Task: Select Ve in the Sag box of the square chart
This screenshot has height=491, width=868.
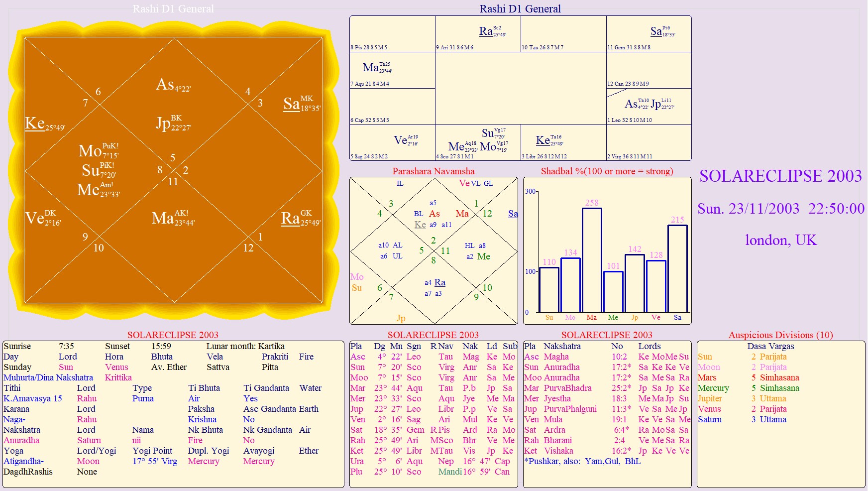Action: pos(406,140)
